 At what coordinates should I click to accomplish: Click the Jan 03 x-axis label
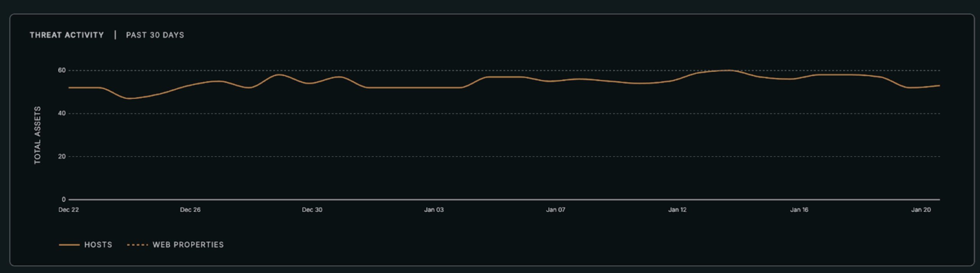434,210
